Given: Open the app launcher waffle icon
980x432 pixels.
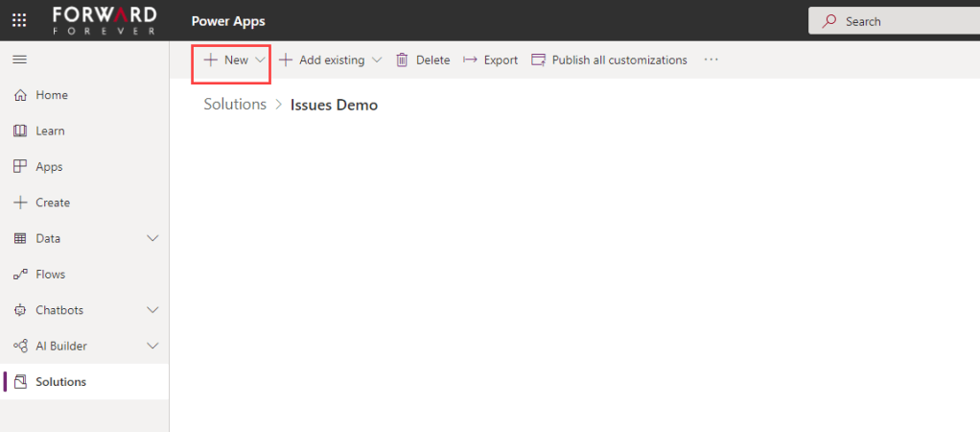Looking at the screenshot, I should [x=19, y=20].
